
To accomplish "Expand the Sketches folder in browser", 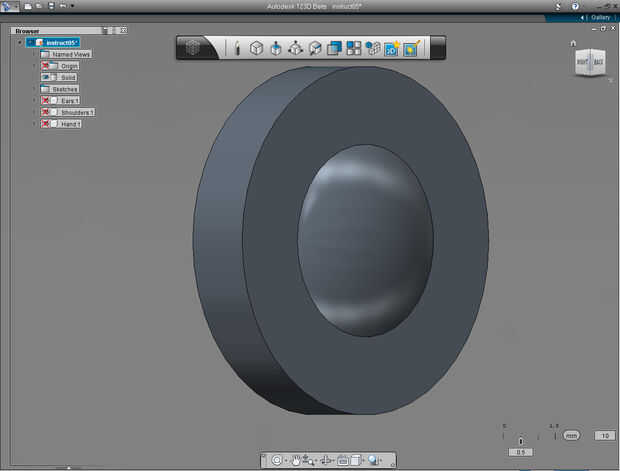I will 34,89.
